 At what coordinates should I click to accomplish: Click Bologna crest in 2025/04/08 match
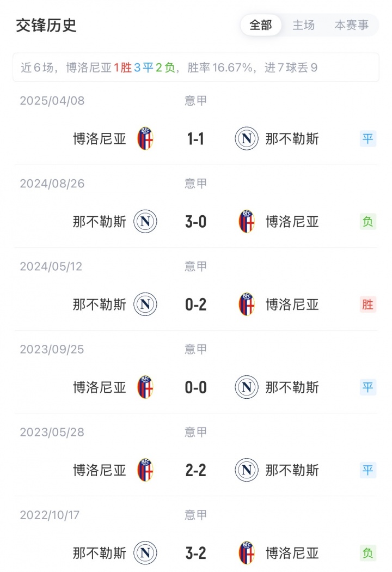coord(145,139)
